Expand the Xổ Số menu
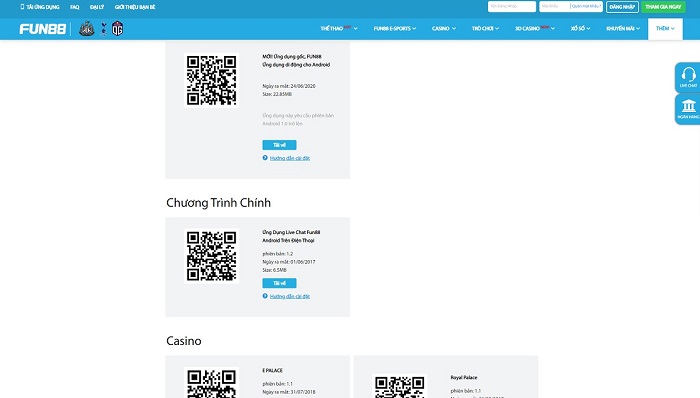 pyautogui.click(x=580, y=29)
